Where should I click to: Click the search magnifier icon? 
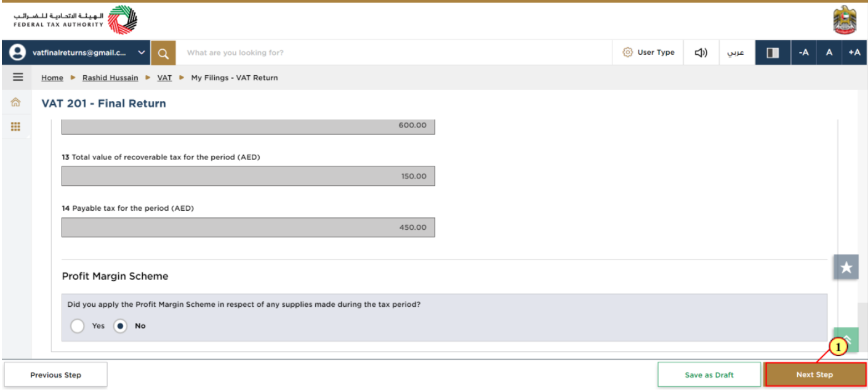[x=163, y=53]
